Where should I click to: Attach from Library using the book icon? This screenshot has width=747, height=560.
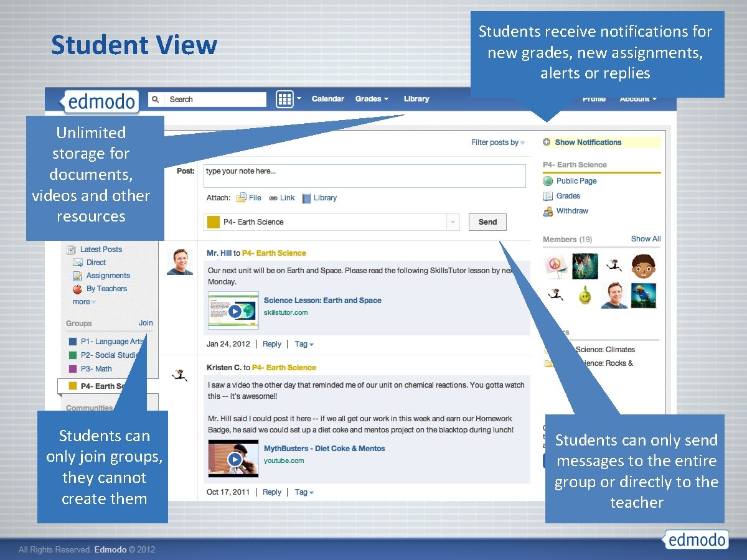tap(306, 198)
